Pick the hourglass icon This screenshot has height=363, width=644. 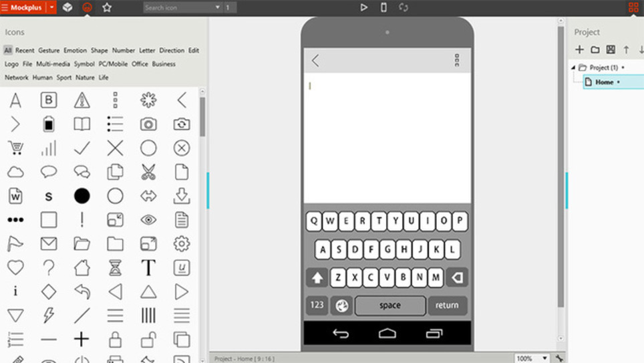[x=115, y=267]
